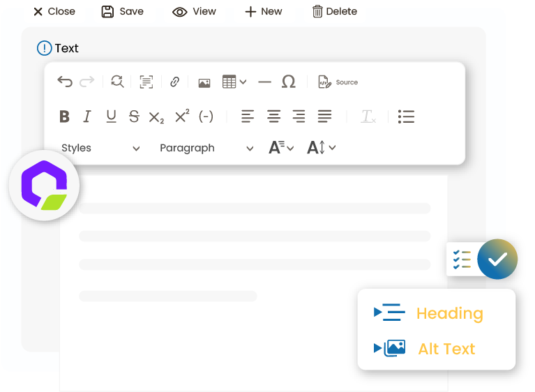Click the Close button in top toolbar
The image size is (535, 392).
(54, 12)
